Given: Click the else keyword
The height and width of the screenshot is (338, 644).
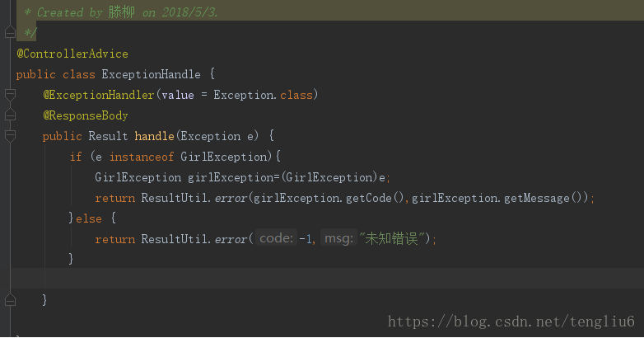Looking at the screenshot, I should (89, 218).
